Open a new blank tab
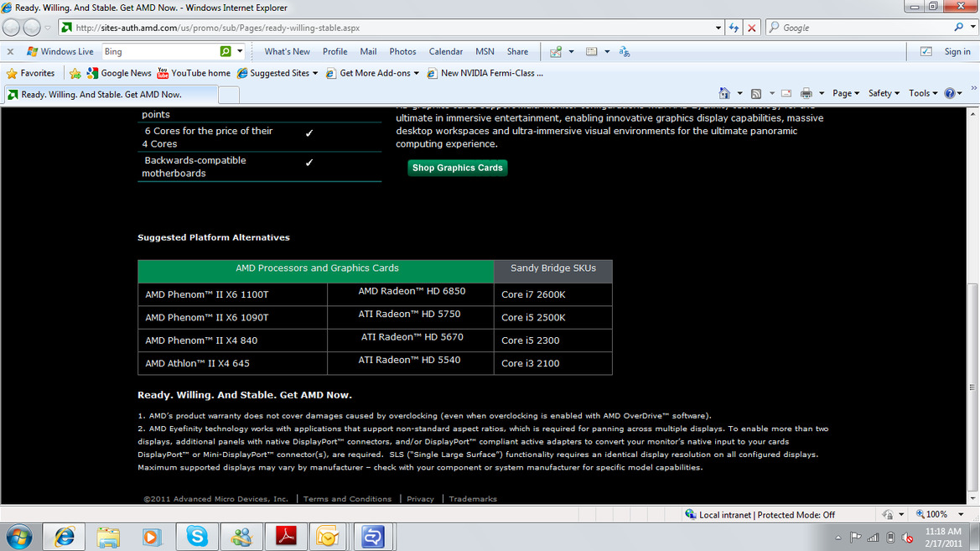This screenshot has height=551, width=980. coord(229,95)
